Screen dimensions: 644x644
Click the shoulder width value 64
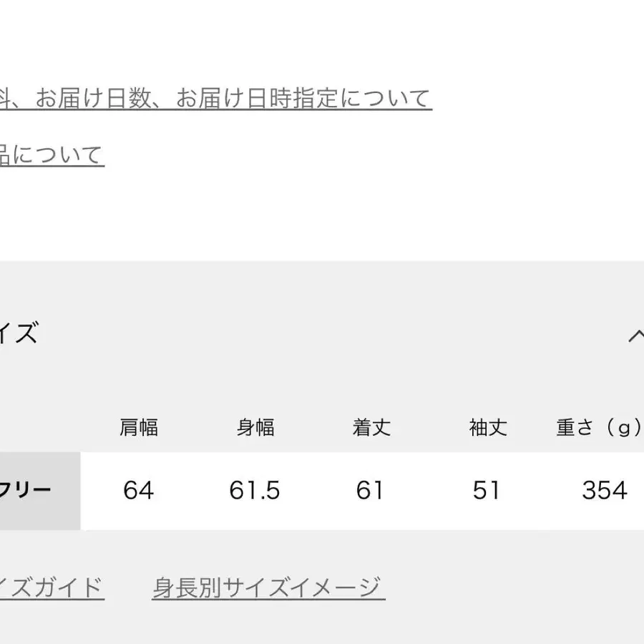tap(138, 491)
